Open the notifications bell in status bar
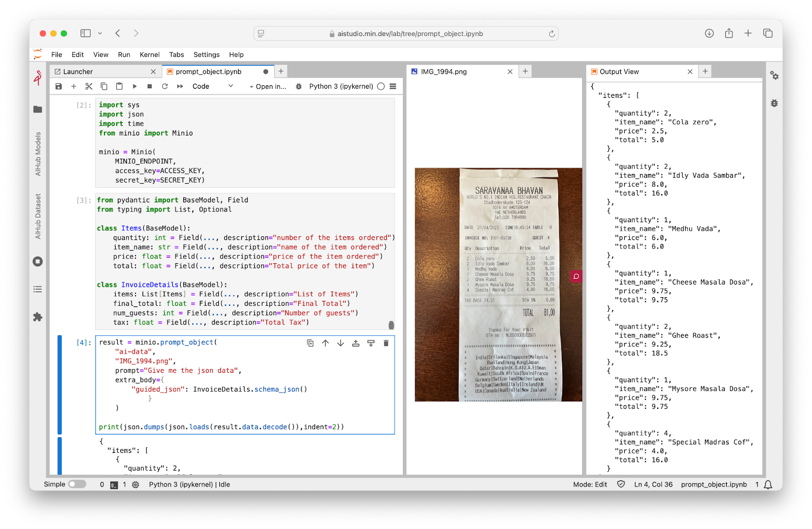Screen dimensions: 812x529 point(768,484)
